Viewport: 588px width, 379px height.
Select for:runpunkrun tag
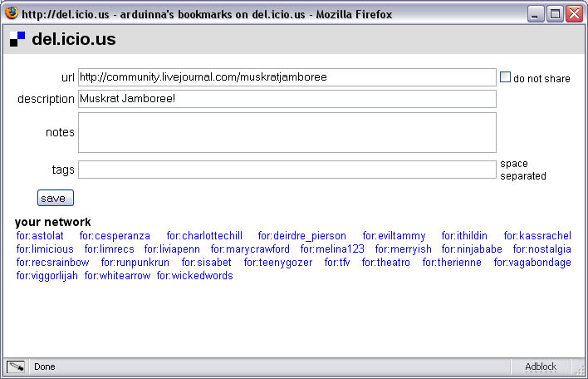[135, 263]
